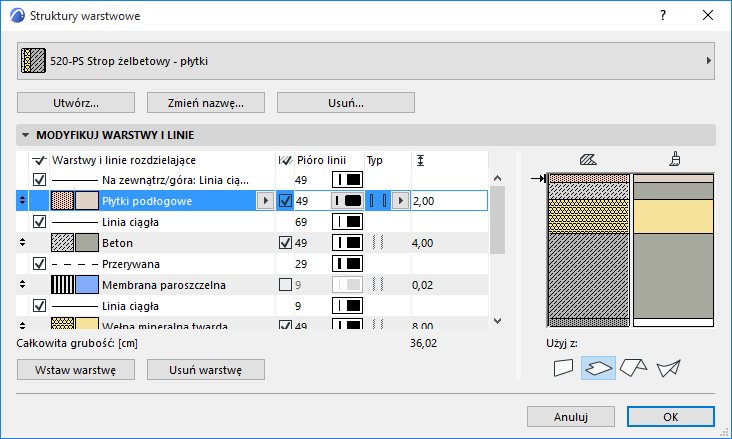732x439 pixels.
Task: Toggle the slab 'use with' icon
Action: coord(598,368)
